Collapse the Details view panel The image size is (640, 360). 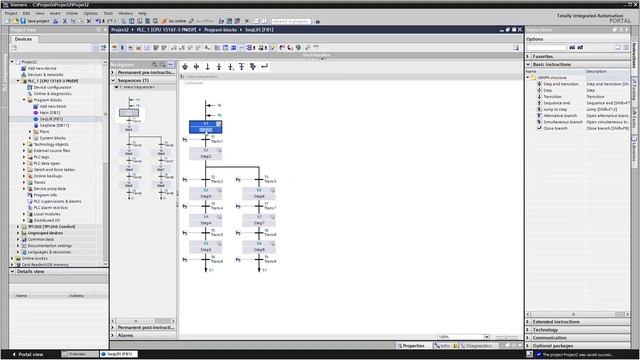13,271
